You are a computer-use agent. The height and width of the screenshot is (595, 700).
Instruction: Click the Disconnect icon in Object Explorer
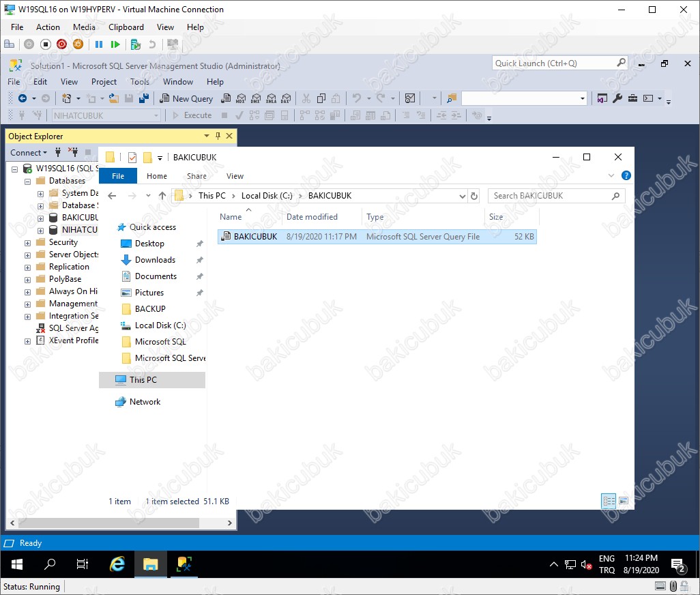(73, 152)
